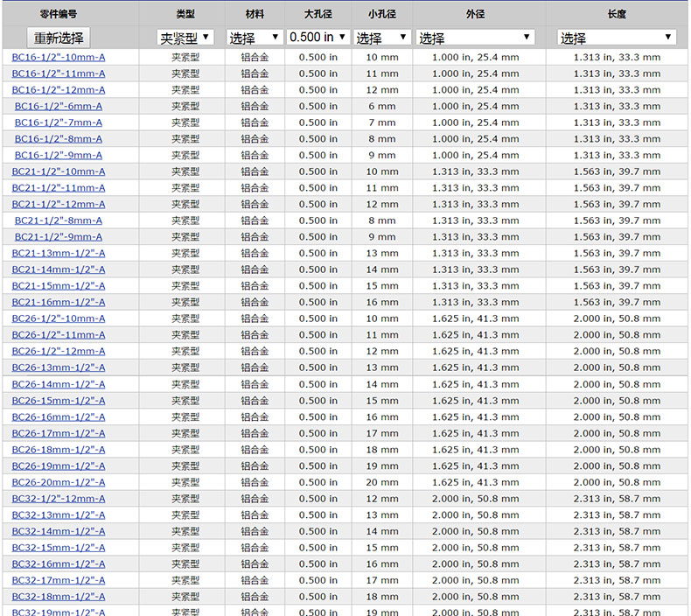691x616 pixels.
Task: Open the 类型 夹紧型 dropdown
Action: (x=185, y=38)
